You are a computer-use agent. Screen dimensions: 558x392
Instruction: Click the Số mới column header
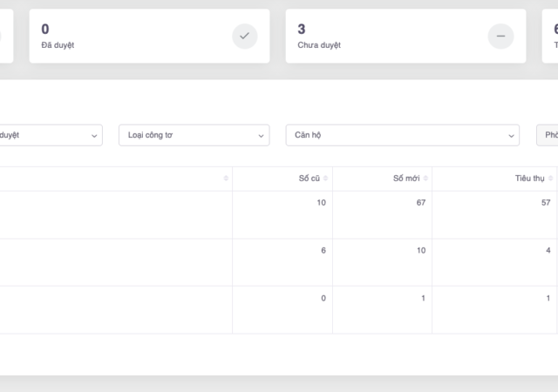pyautogui.click(x=406, y=179)
